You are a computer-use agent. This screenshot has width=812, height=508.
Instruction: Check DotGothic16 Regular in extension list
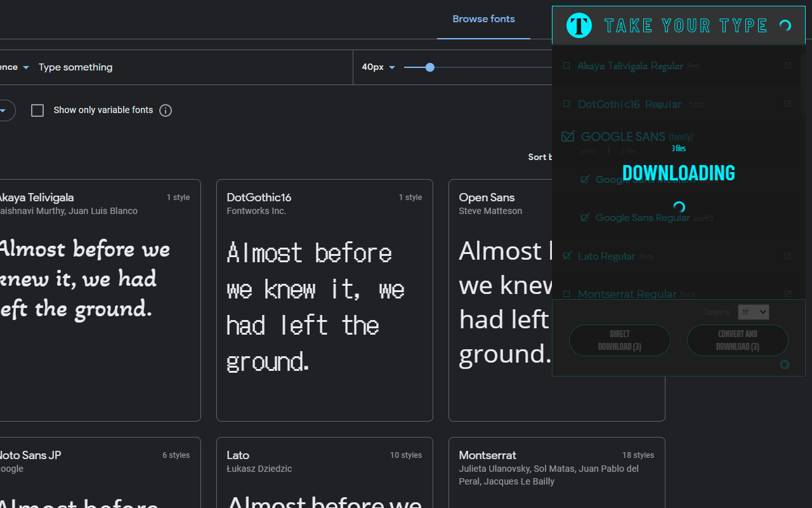click(566, 104)
